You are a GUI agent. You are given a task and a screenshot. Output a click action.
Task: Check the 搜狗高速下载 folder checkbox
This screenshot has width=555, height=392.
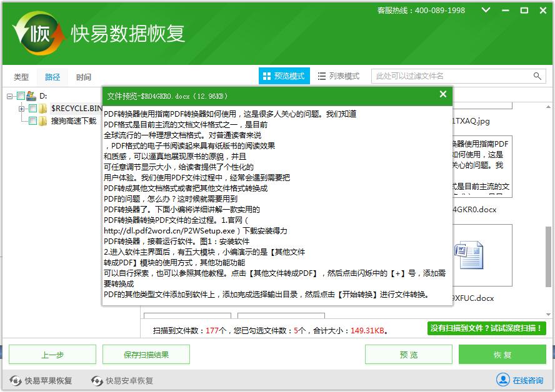click(32, 121)
